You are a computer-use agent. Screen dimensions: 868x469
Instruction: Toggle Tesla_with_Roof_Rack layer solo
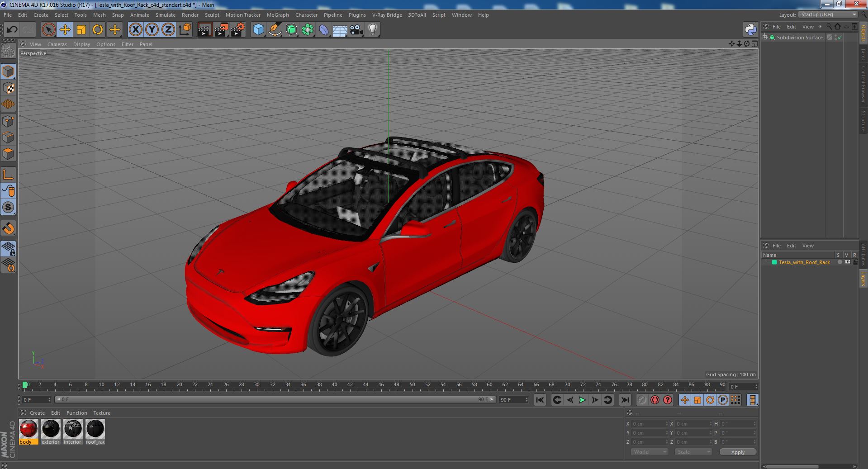(840, 262)
